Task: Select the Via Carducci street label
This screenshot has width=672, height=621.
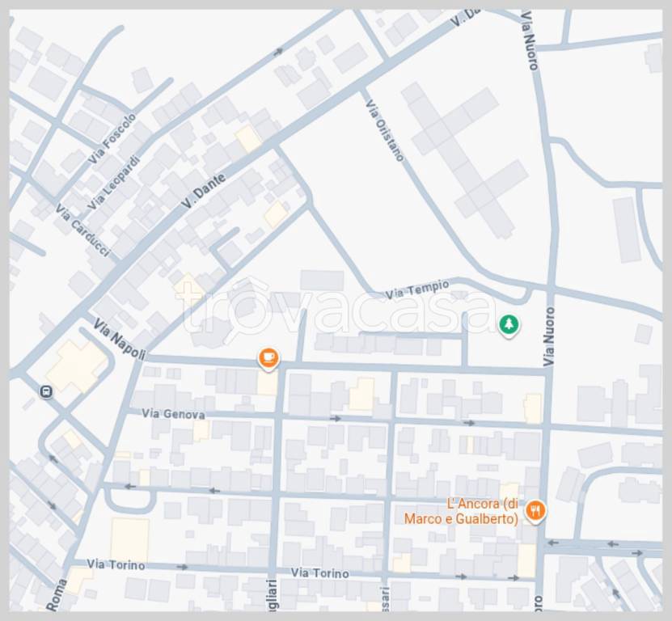Action: coord(82,230)
